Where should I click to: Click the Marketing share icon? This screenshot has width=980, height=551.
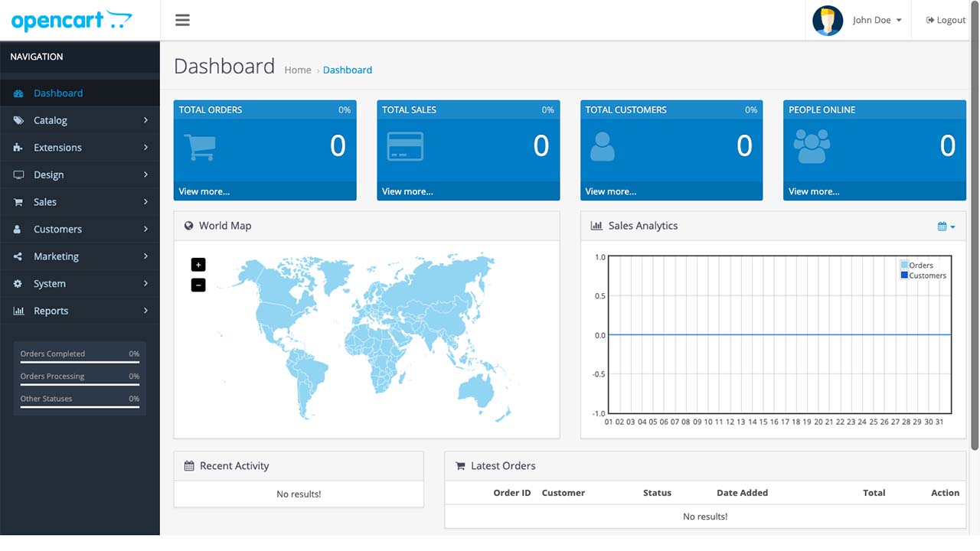(x=18, y=256)
